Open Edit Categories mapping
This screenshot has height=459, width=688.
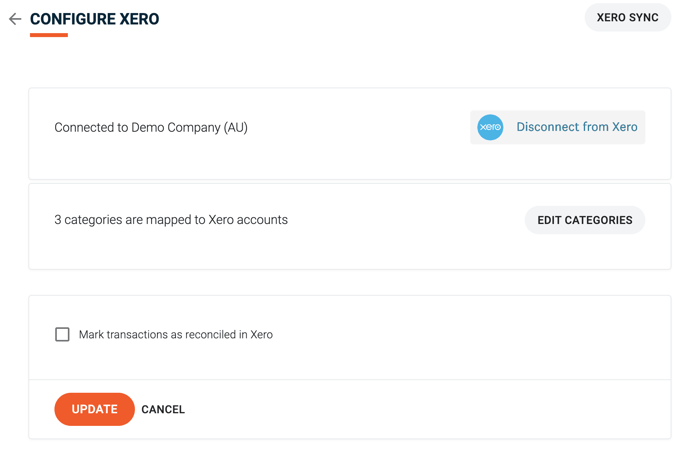coord(585,220)
